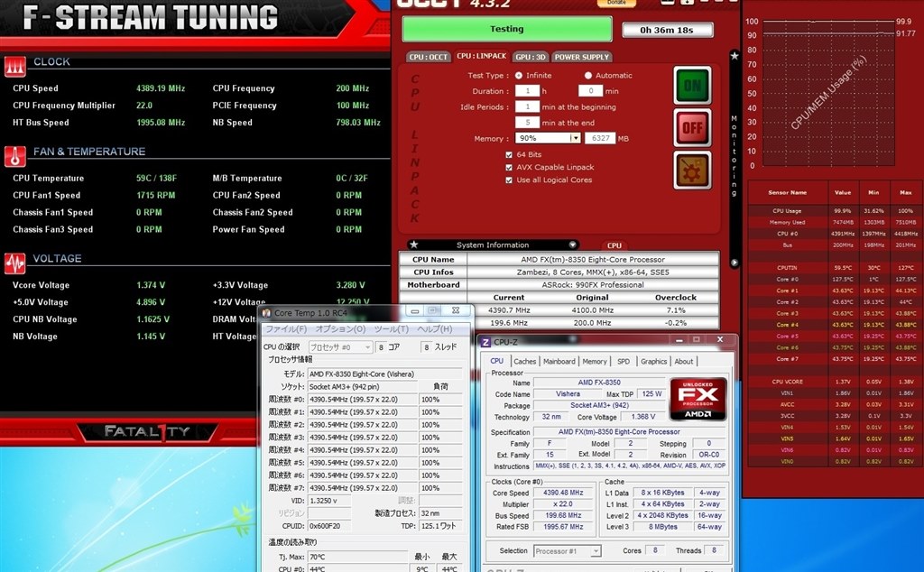Switch to the CPU : OCCT tab

429,57
